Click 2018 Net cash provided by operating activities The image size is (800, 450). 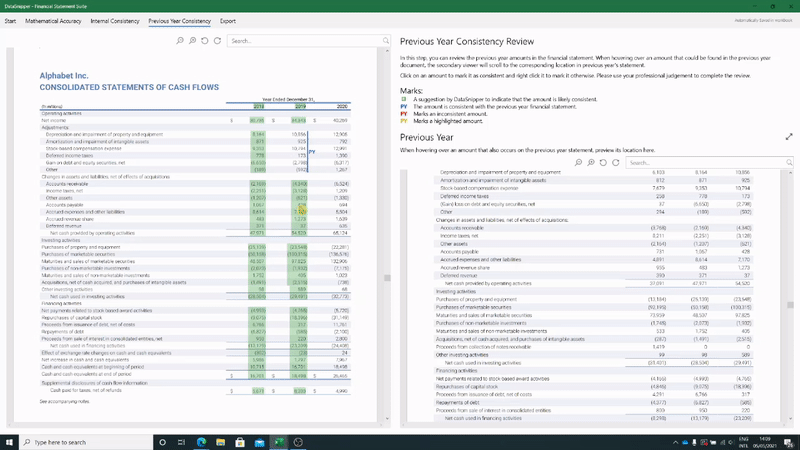[x=257, y=233]
